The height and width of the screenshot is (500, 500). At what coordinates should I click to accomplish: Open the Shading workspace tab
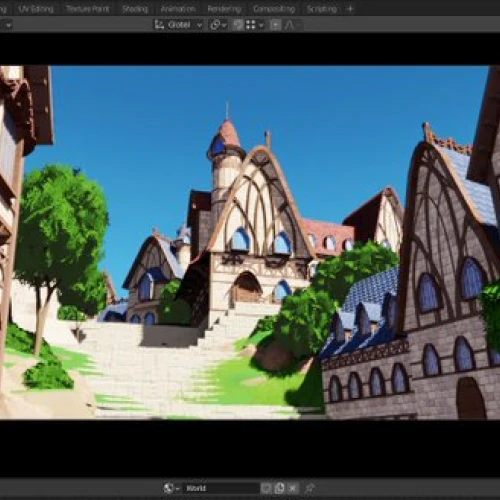pos(135,9)
